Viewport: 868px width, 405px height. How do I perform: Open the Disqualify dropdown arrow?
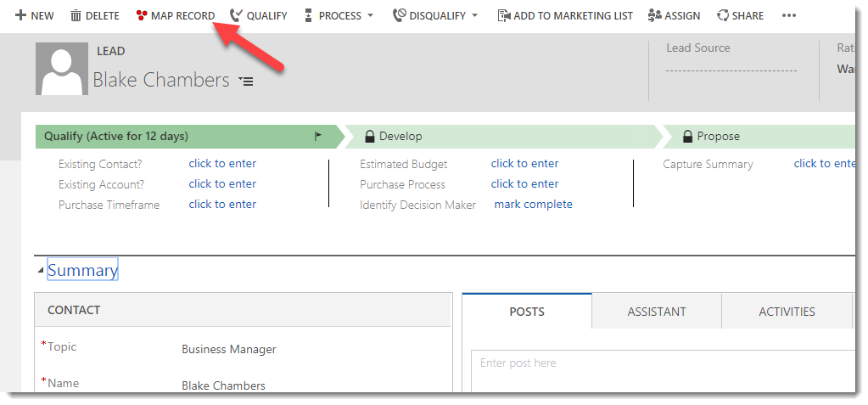pos(474,15)
